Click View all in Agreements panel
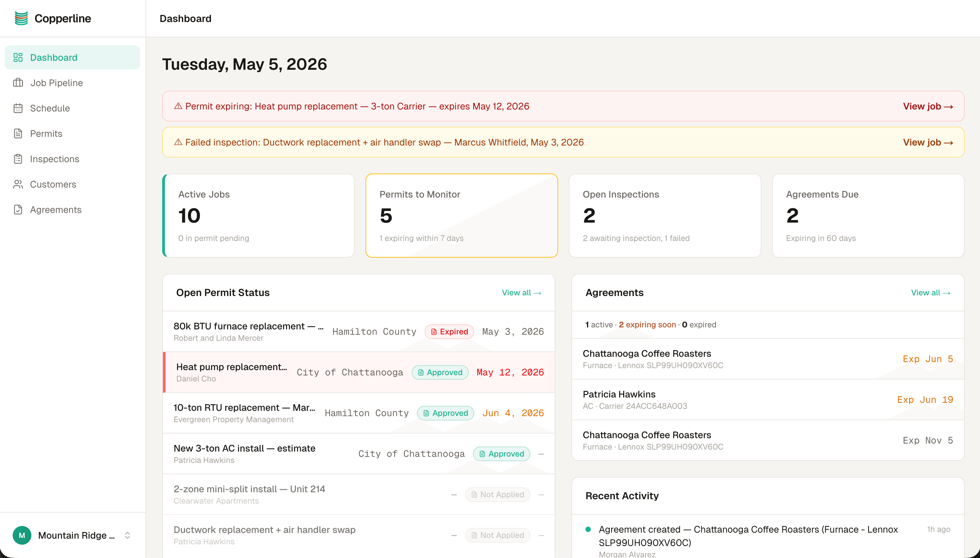 [x=931, y=292]
